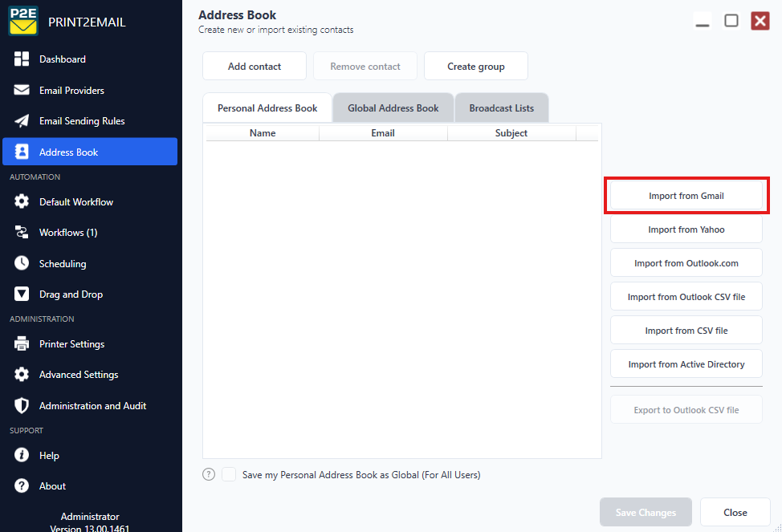Click Import from Active Directory

click(686, 364)
